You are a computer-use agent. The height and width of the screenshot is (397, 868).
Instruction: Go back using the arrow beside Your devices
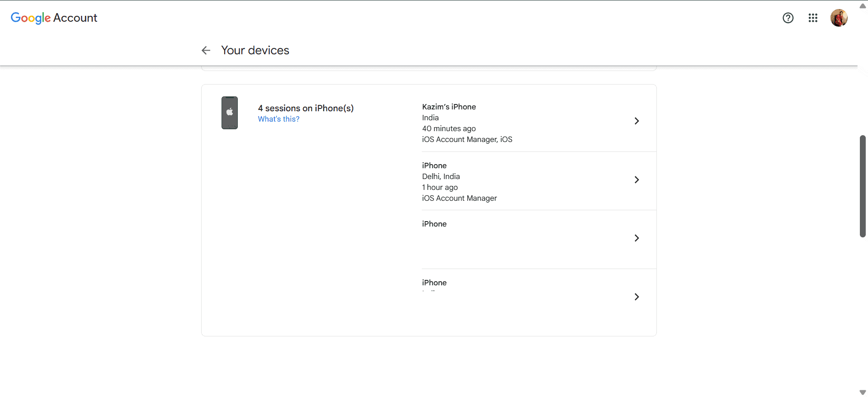point(206,50)
